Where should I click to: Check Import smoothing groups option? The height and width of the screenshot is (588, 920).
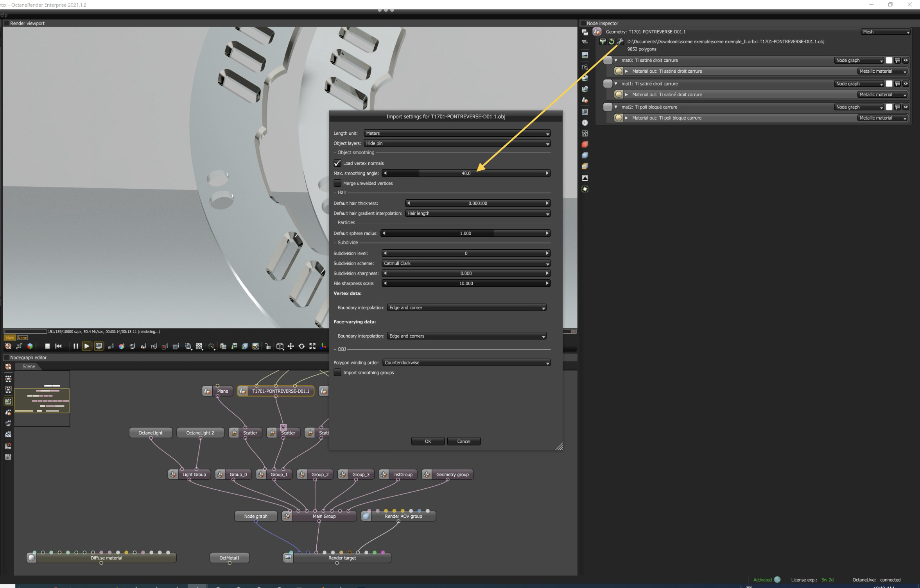(337, 373)
